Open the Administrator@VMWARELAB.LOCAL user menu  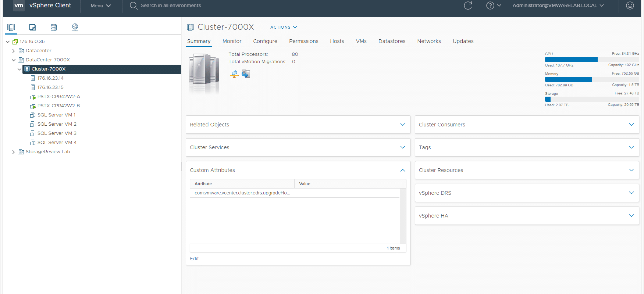point(558,6)
